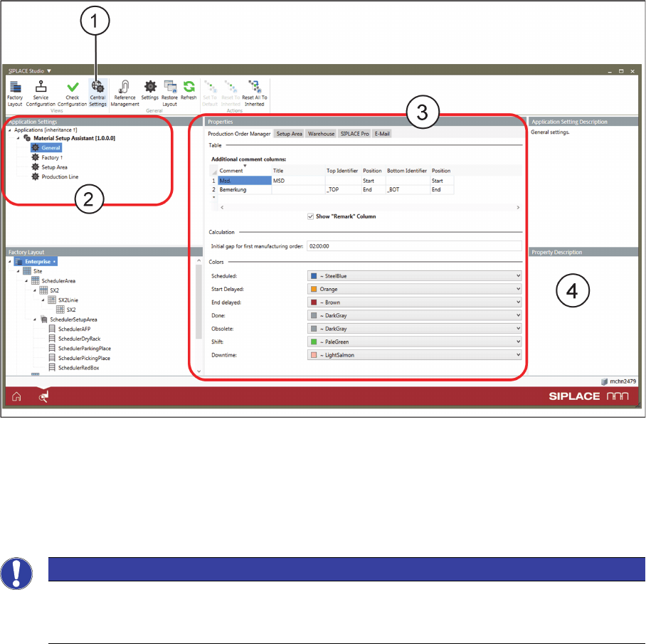646x644 pixels.
Task: Collapse the SchedulerSetupArea tree node
Action: [x=35, y=320]
